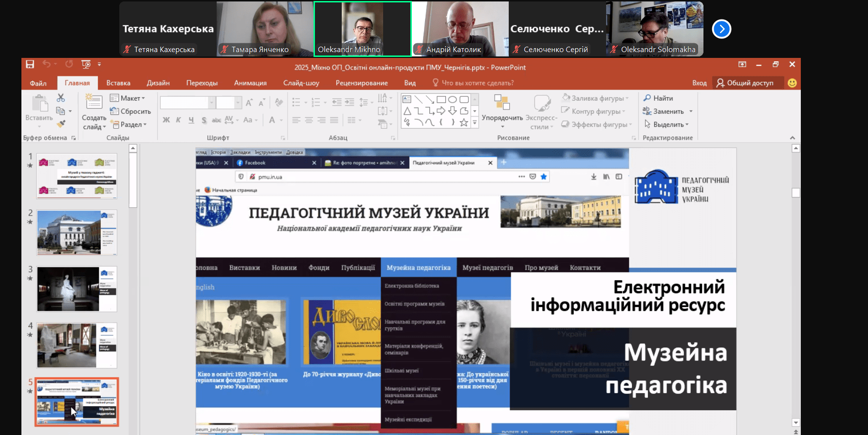Click the Cut scissors icon
This screenshot has height=435, width=868.
pos(61,98)
